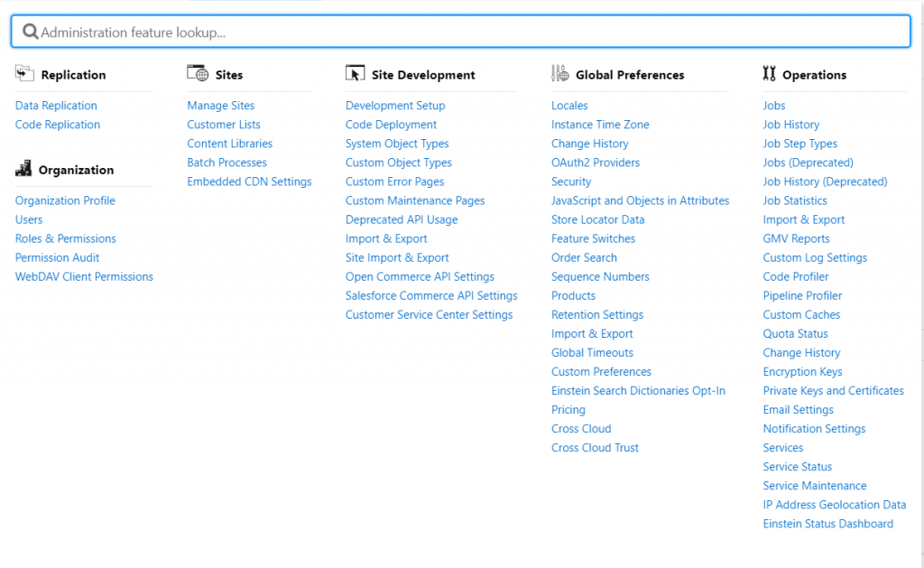
Task: Open Store Locator Data
Action: 598,219
